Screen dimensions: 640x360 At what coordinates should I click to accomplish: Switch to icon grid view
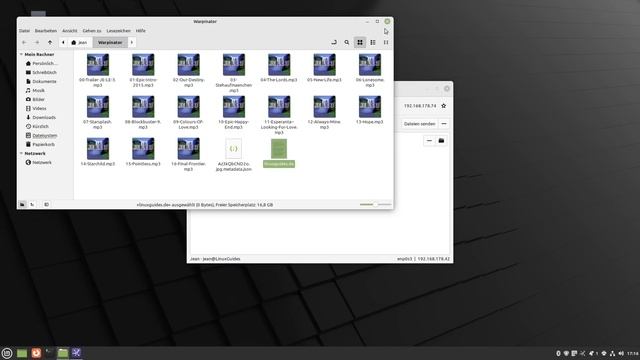click(x=360, y=42)
